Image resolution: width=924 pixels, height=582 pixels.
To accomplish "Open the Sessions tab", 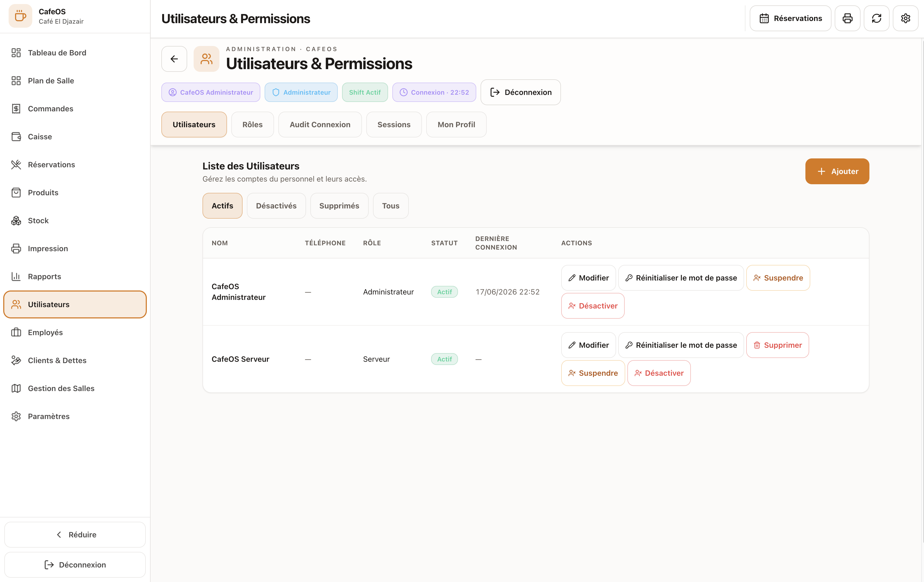I will coord(394,125).
